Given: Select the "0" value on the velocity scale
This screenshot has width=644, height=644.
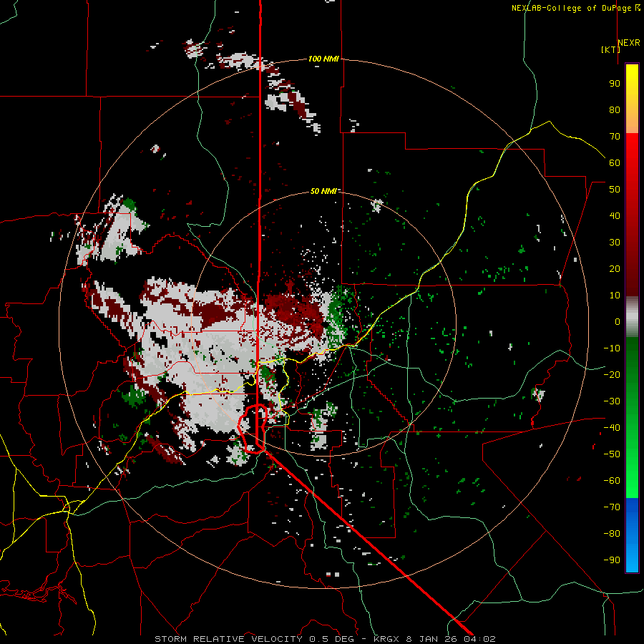Looking at the screenshot, I should point(618,322).
